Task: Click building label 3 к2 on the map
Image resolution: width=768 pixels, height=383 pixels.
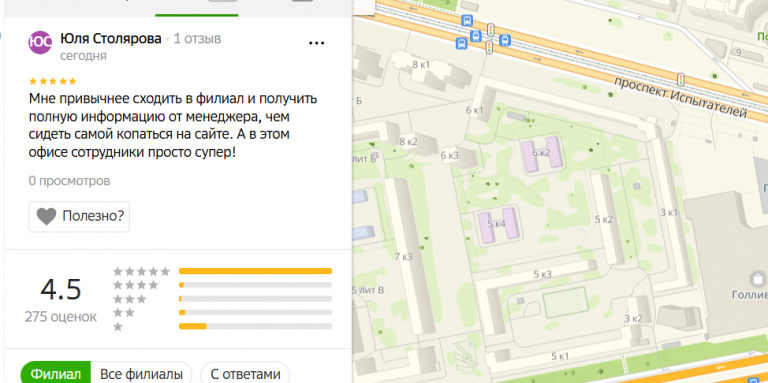Action: tap(633, 318)
